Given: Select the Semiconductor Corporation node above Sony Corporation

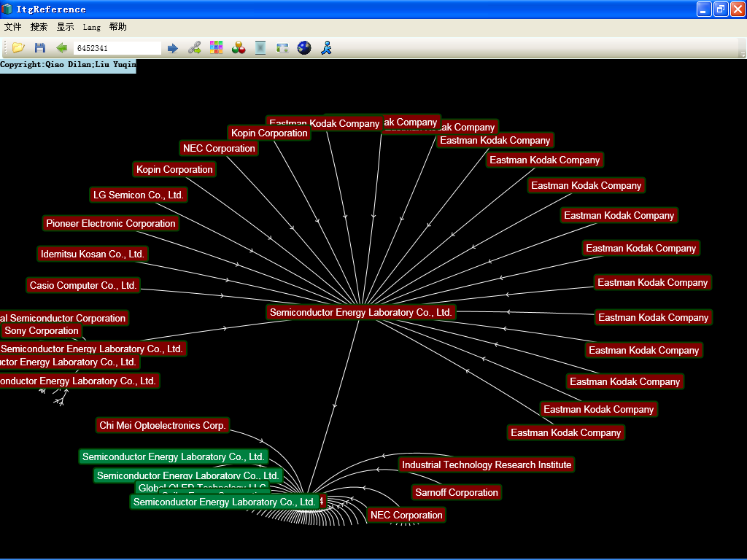Looking at the screenshot, I should click(63, 318).
